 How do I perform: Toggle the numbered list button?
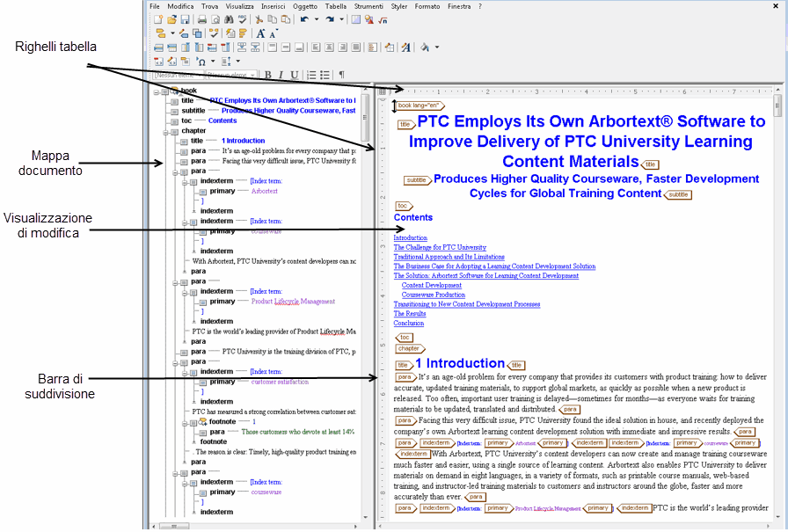[x=311, y=75]
